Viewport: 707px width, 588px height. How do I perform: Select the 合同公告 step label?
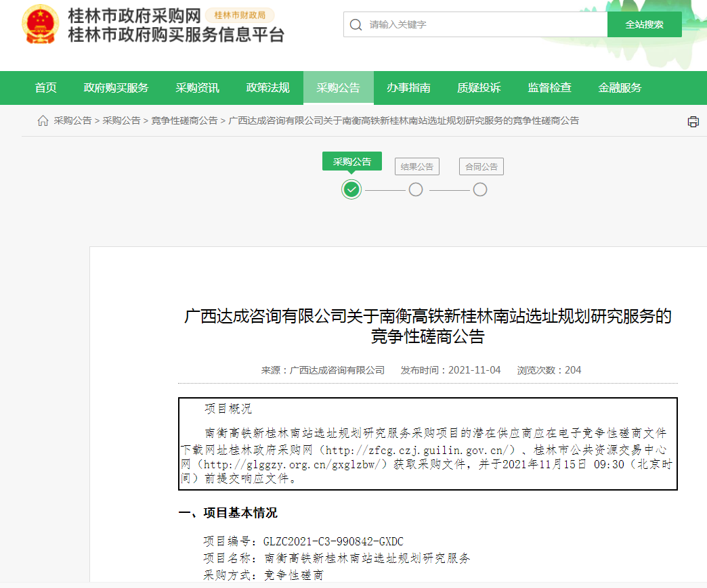[481, 166]
